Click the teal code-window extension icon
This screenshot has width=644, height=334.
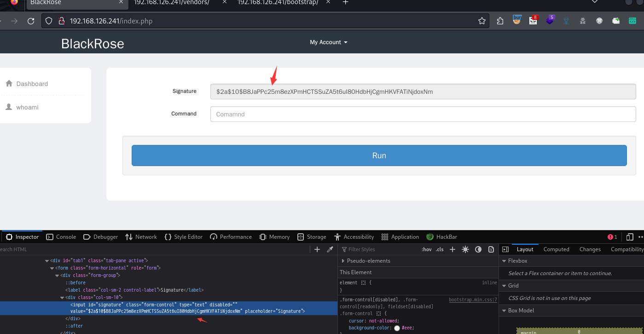click(x=632, y=21)
